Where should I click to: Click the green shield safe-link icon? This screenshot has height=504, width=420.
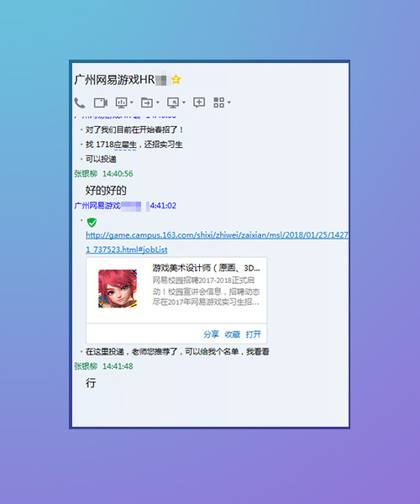[92, 223]
